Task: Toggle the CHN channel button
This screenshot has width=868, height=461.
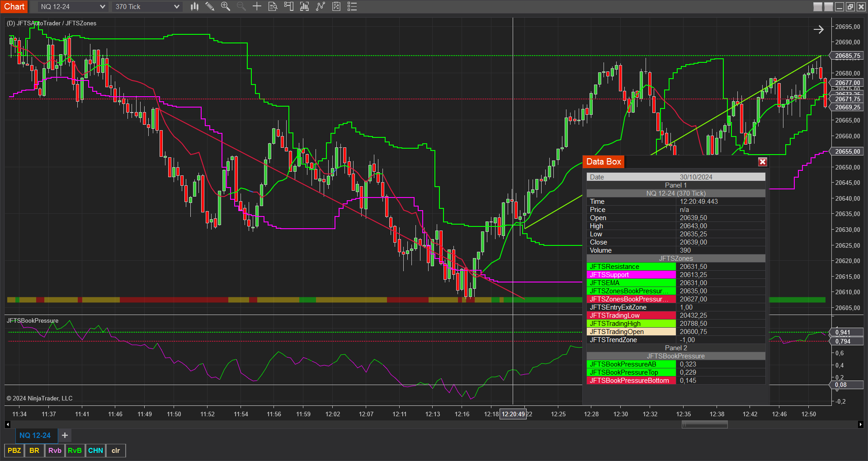Action: [95, 451]
